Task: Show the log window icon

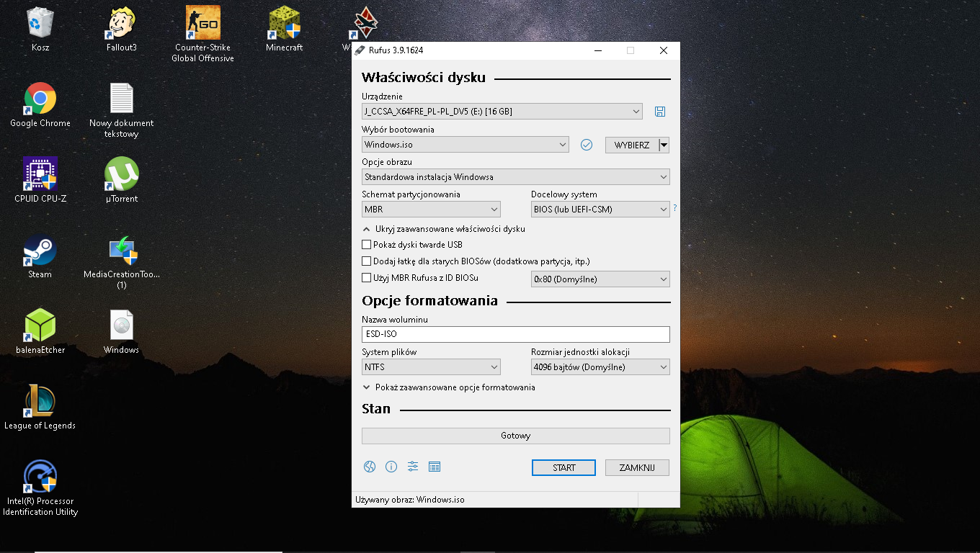Action: click(435, 467)
